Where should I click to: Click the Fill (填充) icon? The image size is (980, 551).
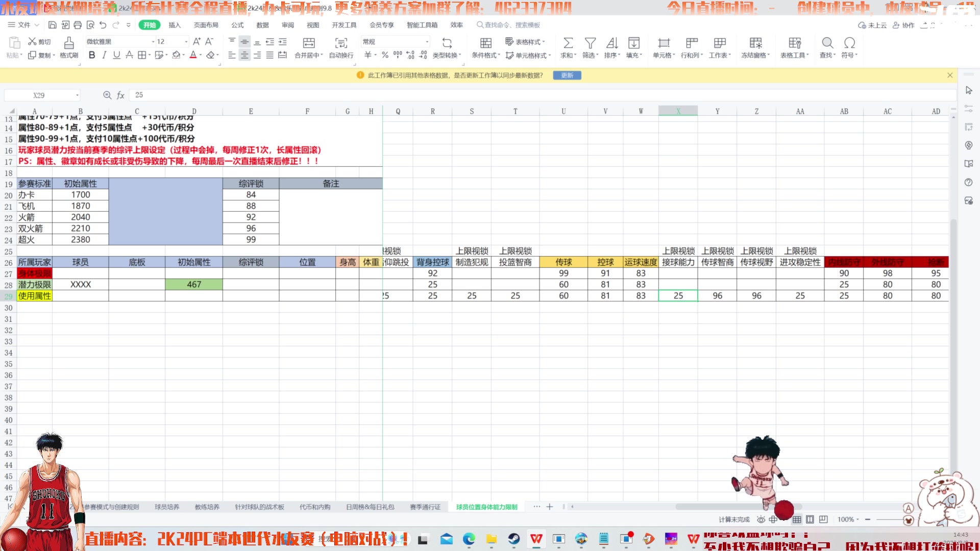(x=634, y=43)
